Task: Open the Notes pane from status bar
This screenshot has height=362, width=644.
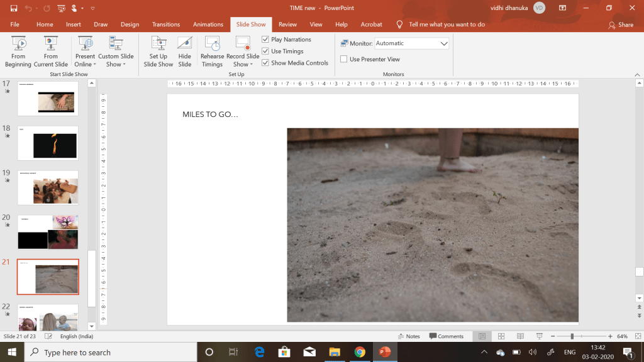Action: pyautogui.click(x=409, y=336)
